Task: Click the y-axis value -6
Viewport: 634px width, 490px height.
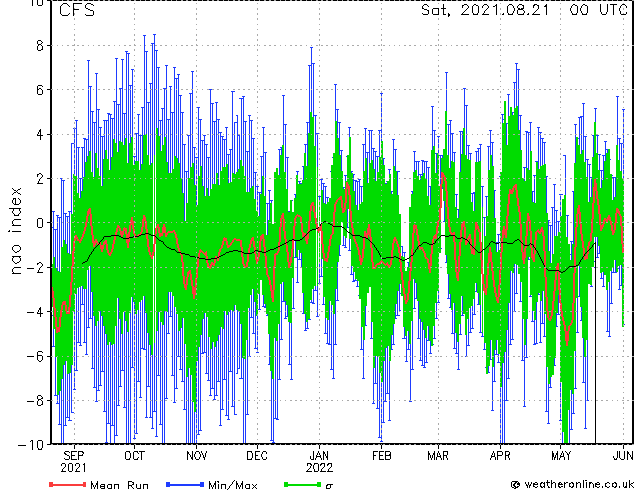Action: pos(35,356)
